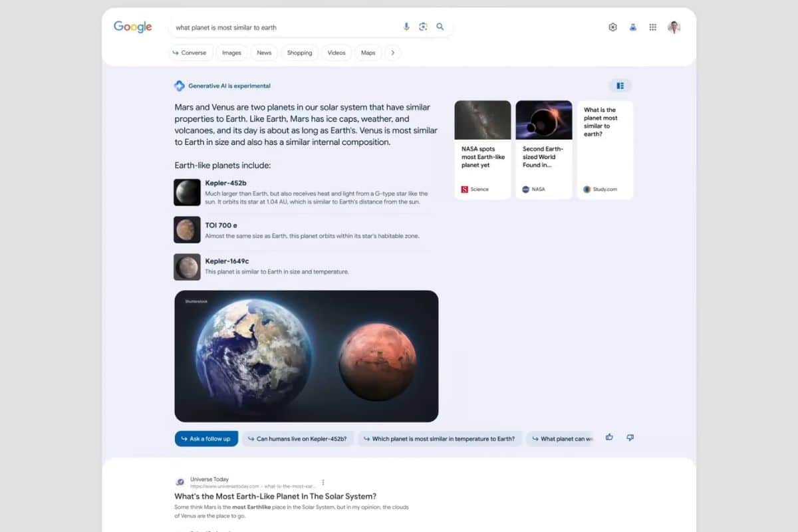Open Google Lens image search icon

[x=423, y=27]
